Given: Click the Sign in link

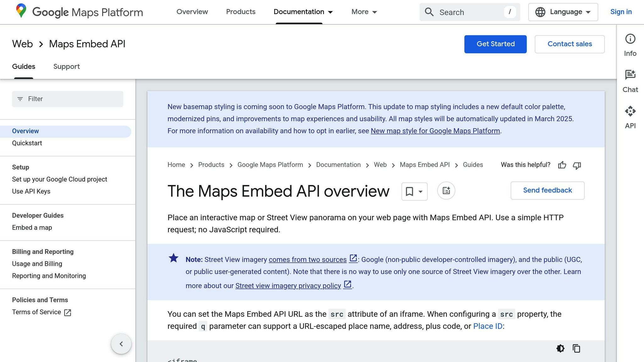Looking at the screenshot, I should tap(621, 12).
